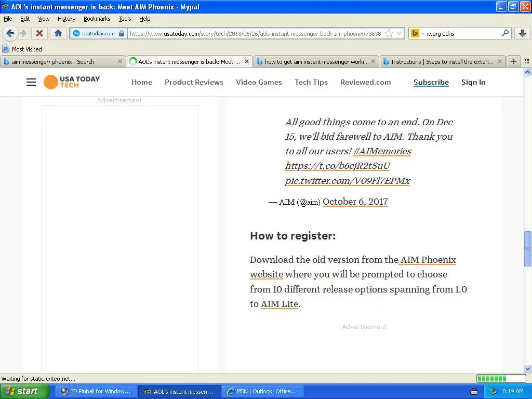Click the green page loading progress bar
The image size is (532, 399).
501,378
